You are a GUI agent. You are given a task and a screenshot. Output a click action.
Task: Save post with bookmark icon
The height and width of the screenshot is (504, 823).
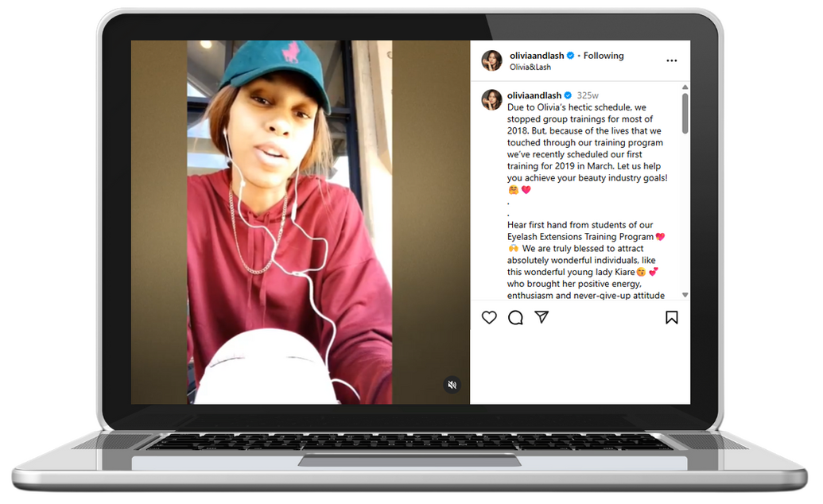[x=671, y=317]
